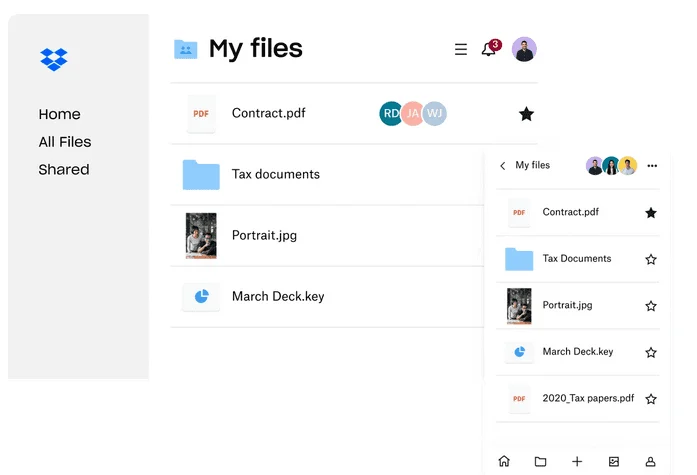Screen dimensions: 697x475
Task: Open the hamburger list menu icon
Action: [461, 49]
